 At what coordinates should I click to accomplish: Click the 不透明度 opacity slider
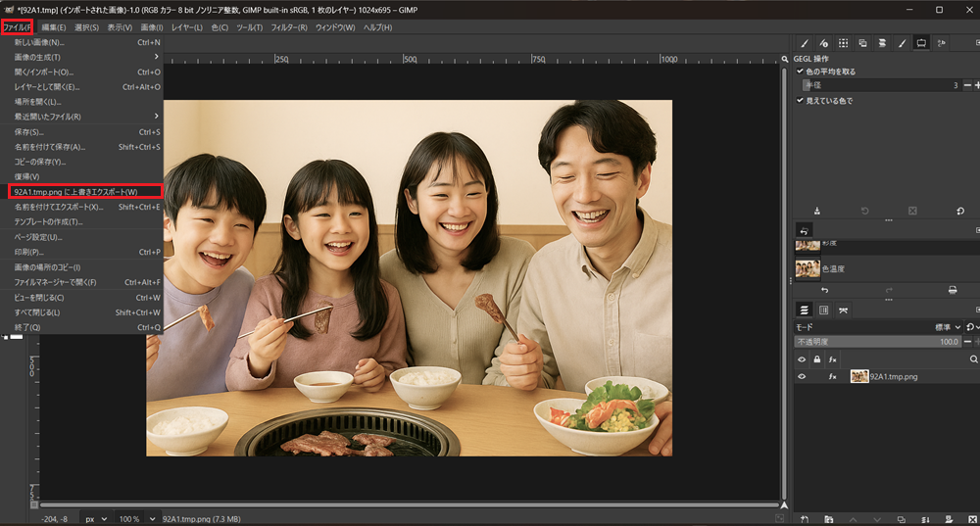click(878, 342)
